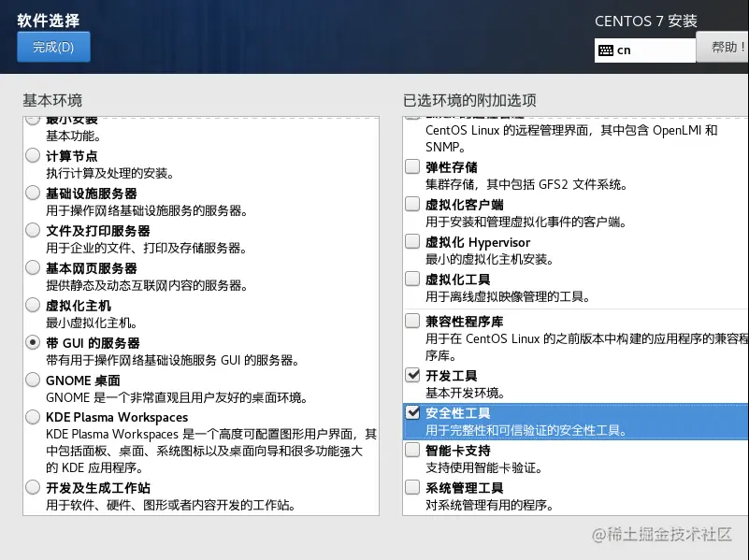Select the 基本网页服务器 radio button
This screenshot has height=560, width=749.
coord(33,267)
